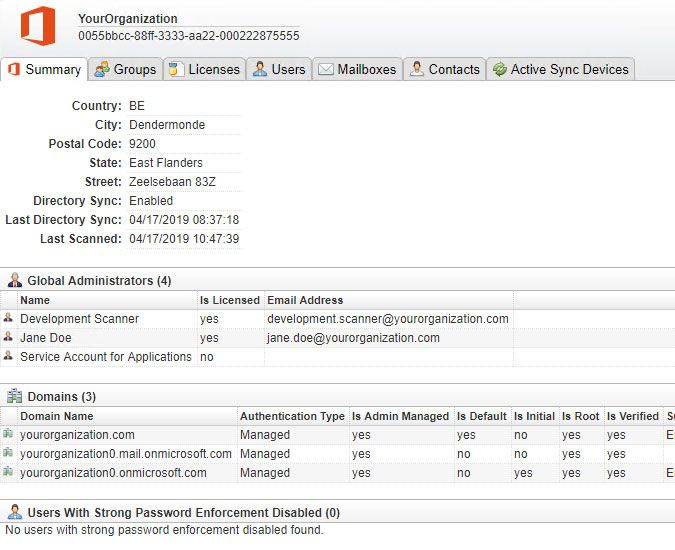The image size is (675, 550).
Task: Click development.scanner@yourorganization.com email address
Action: tap(388, 319)
